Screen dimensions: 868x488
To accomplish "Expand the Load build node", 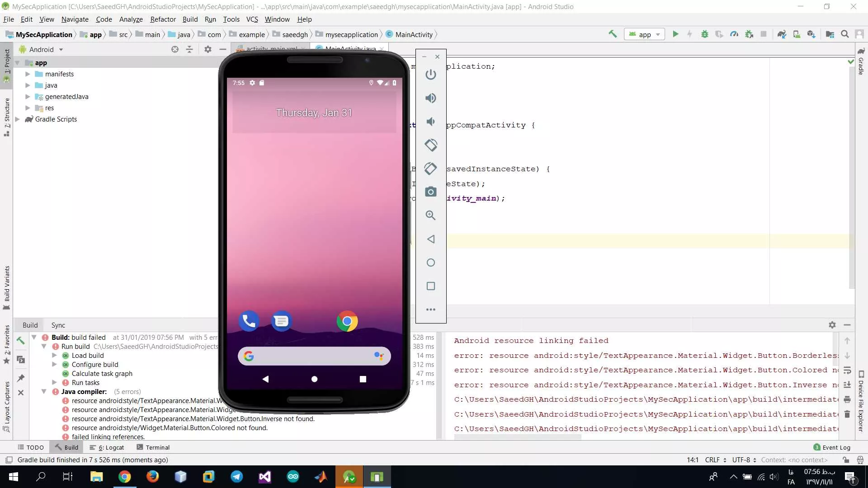I will coord(54,356).
